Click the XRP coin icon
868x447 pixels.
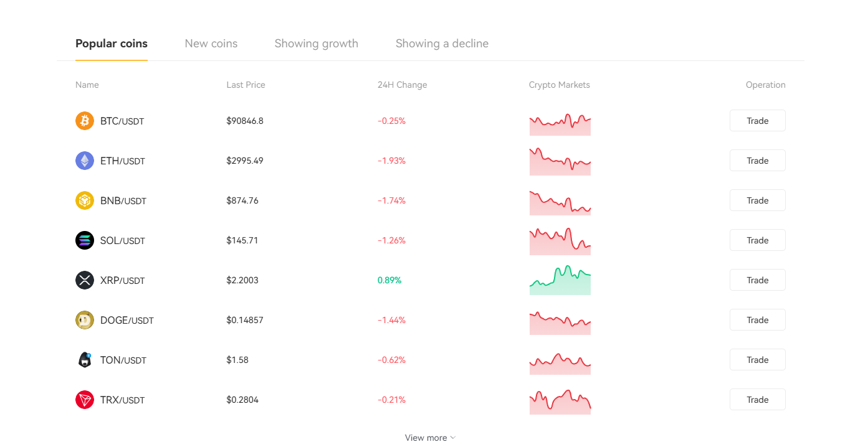pyautogui.click(x=85, y=280)
